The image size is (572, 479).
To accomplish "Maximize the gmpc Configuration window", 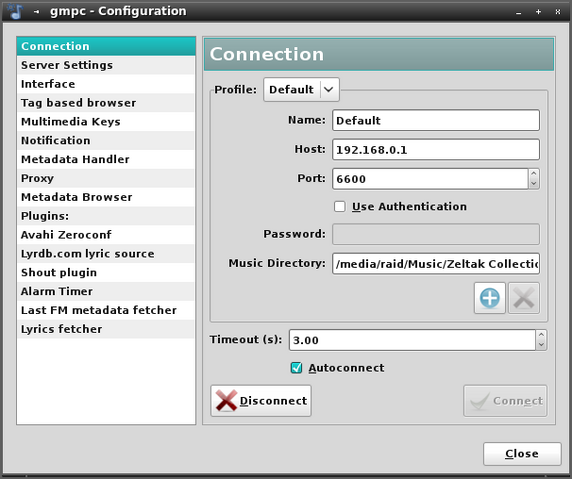I will (538, 12).
